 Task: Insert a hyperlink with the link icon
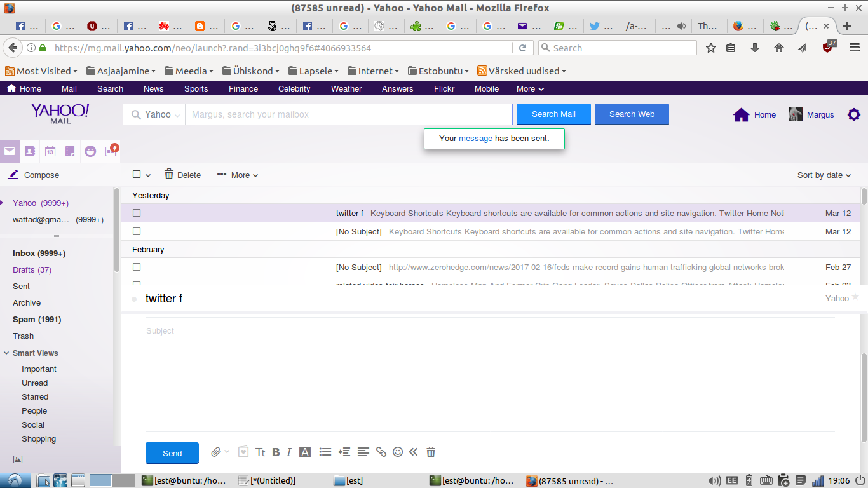(381, 452)
